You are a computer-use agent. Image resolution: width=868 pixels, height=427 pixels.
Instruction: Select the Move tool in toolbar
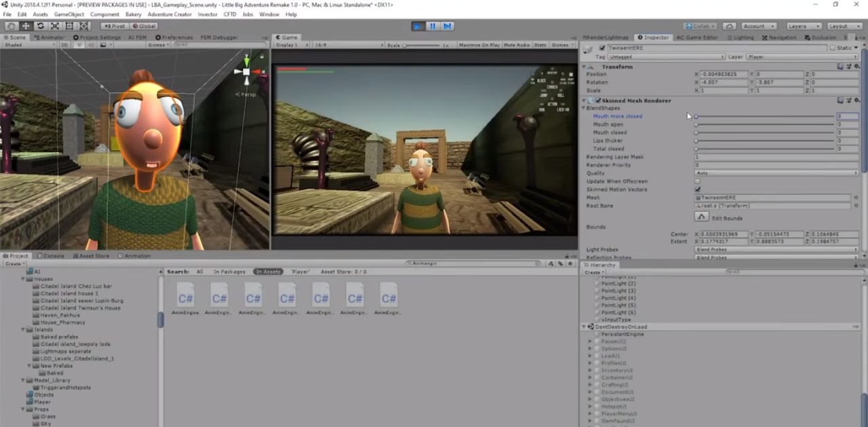coord(26,26)
